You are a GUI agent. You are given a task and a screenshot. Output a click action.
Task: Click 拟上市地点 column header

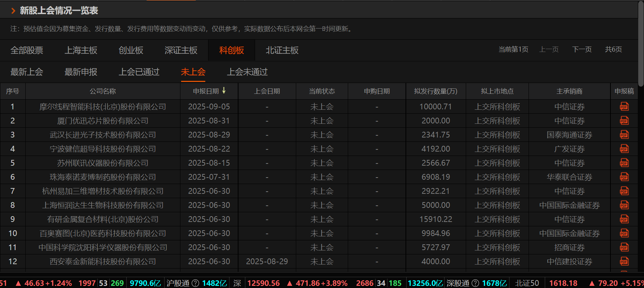497,91
